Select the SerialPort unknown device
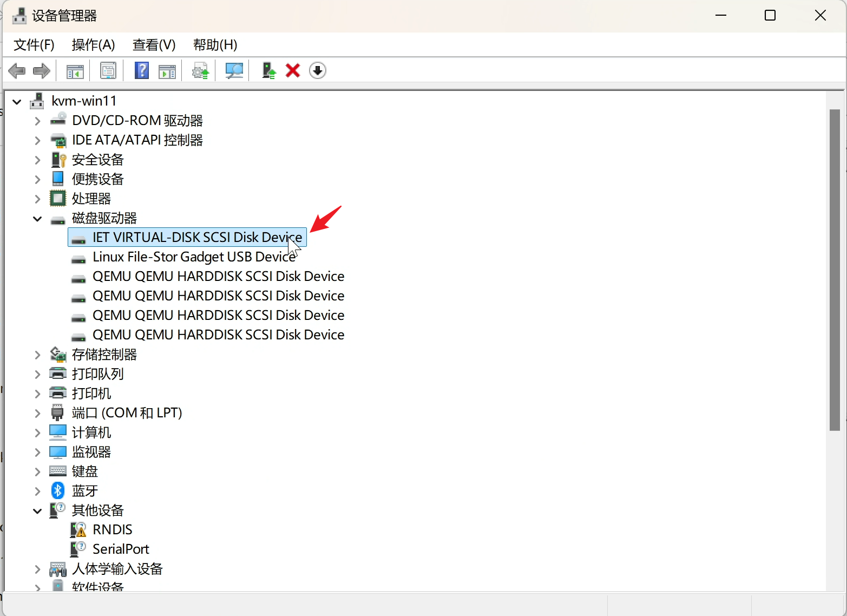Image resolution: width=847 pixels, height=616 pixels. click(120, 549)
